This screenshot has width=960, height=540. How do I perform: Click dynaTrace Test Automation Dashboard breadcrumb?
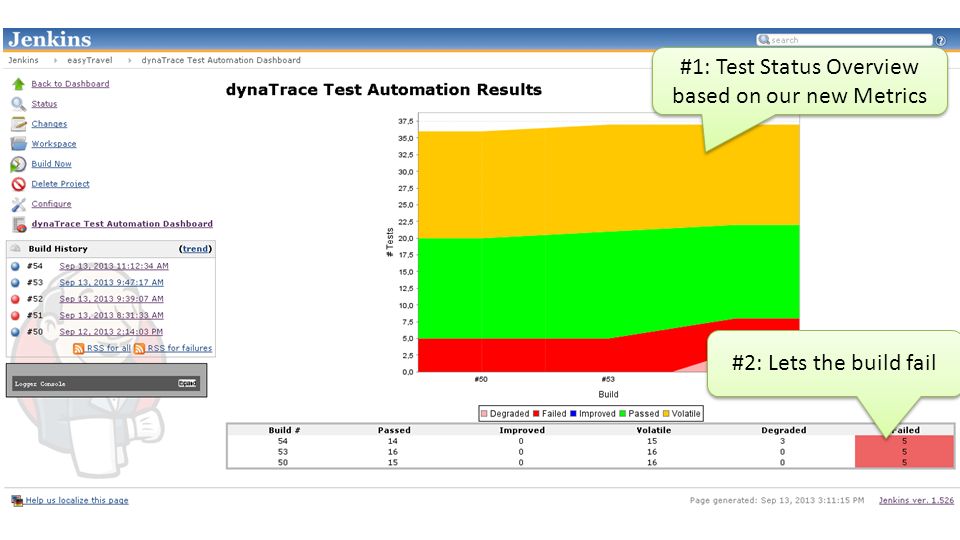221,61
